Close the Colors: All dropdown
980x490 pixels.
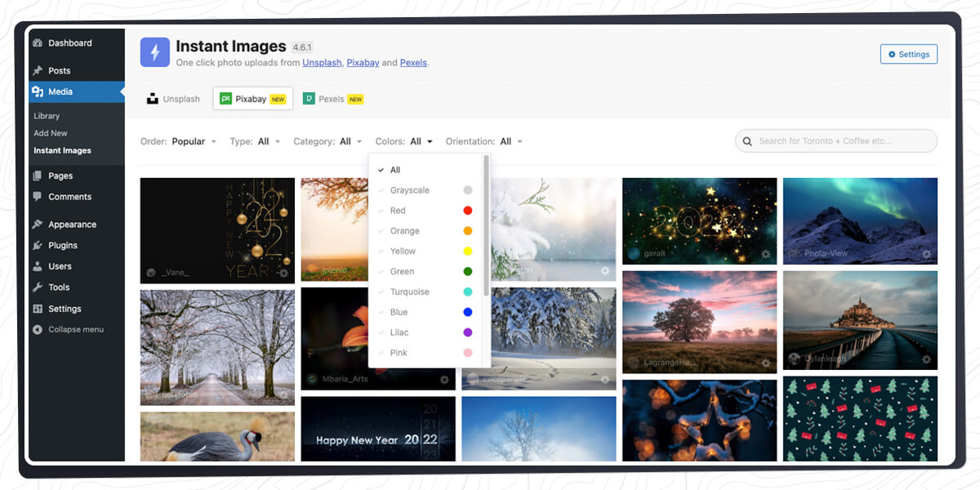click(404, 141)
